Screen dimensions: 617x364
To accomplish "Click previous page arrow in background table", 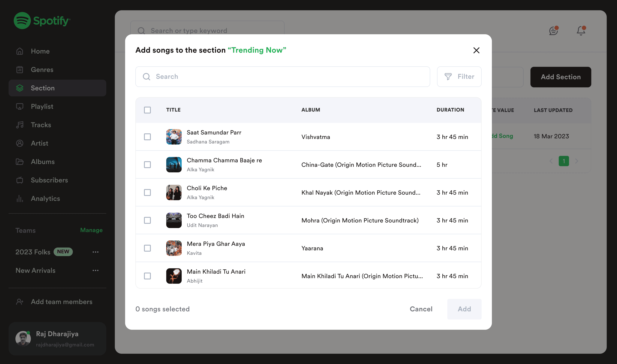I will tap(551, 161).
